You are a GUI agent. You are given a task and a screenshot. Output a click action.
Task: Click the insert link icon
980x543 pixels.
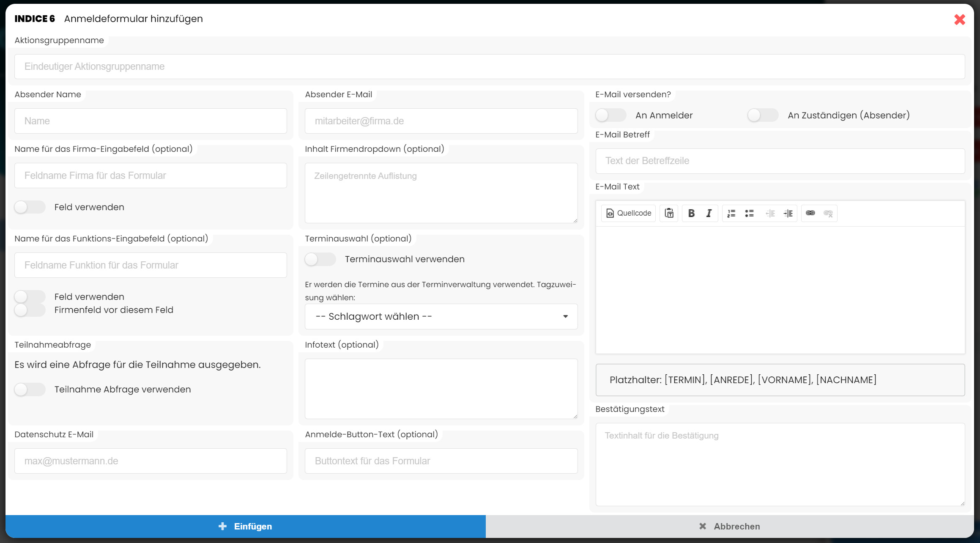(810, 213)
